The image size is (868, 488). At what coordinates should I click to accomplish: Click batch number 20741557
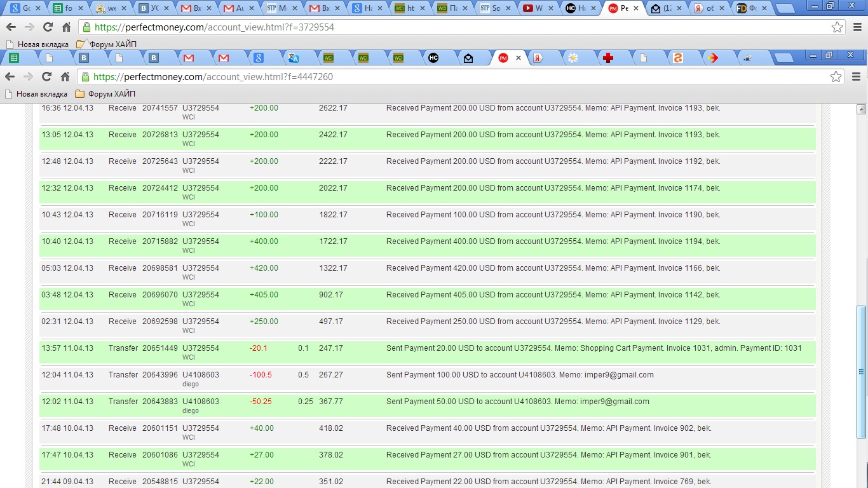click(160, 108)
